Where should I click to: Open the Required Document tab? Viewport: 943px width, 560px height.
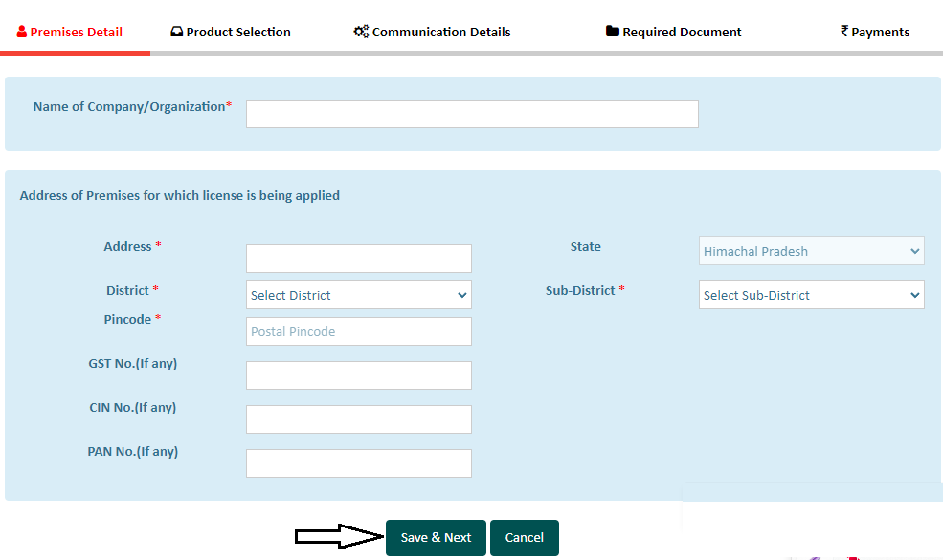click(674, 32)
